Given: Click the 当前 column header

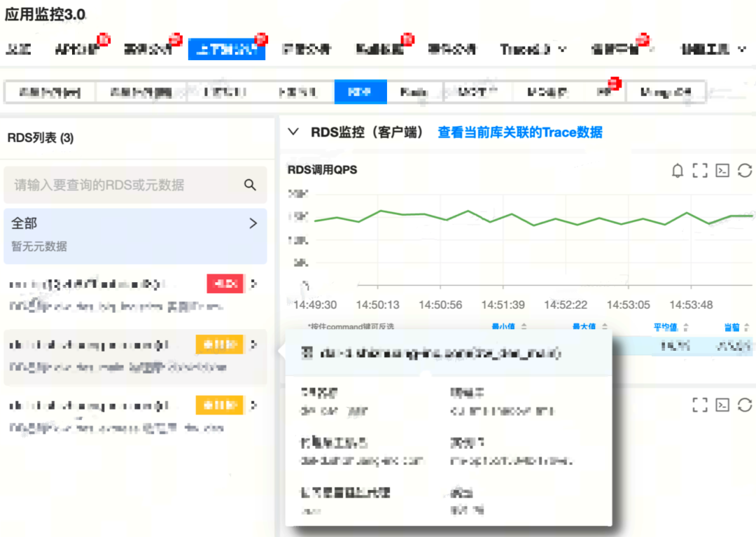Looking at the screenshot, I should pos(732,327).
